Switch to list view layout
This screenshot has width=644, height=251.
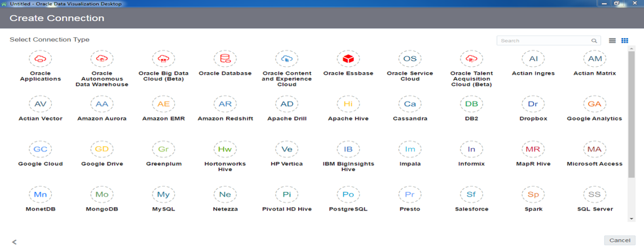pos(613,41)
